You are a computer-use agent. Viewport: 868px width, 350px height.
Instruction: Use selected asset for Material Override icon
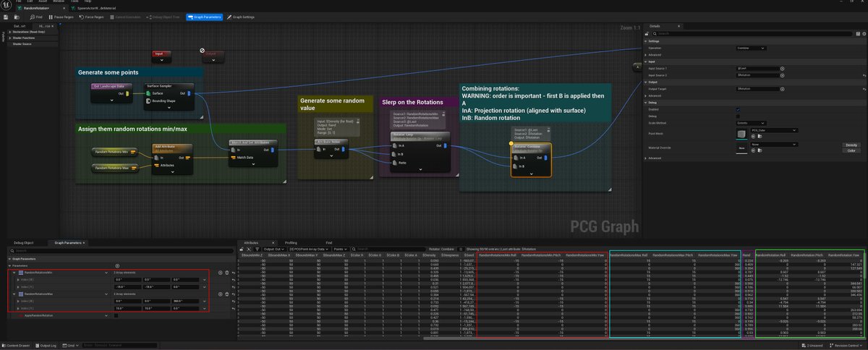pos(753,150)
